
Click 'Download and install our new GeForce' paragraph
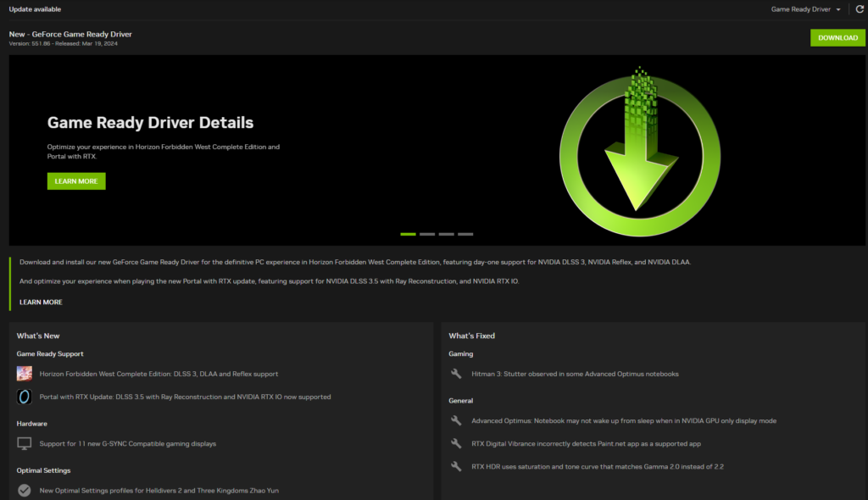pos(355,263)
